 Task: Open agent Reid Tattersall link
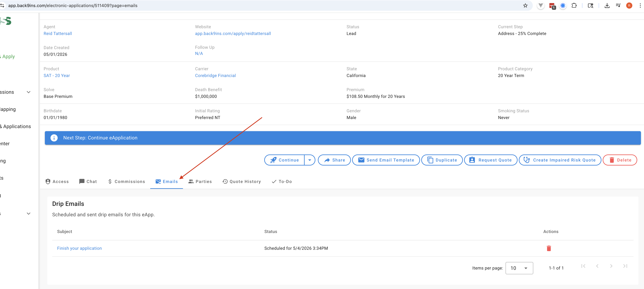[58, 33]
